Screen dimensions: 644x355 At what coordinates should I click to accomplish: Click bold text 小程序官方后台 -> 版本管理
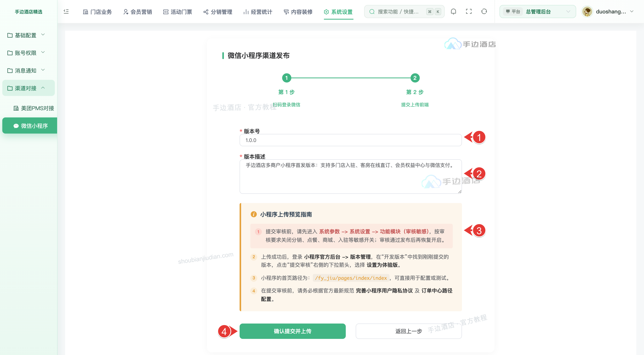(x=338, y=257)
